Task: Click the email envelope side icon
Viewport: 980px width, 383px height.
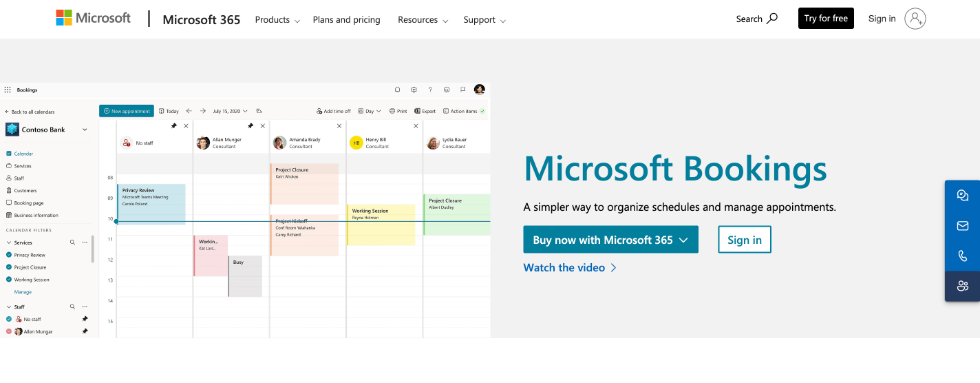Action: [963, 226]
